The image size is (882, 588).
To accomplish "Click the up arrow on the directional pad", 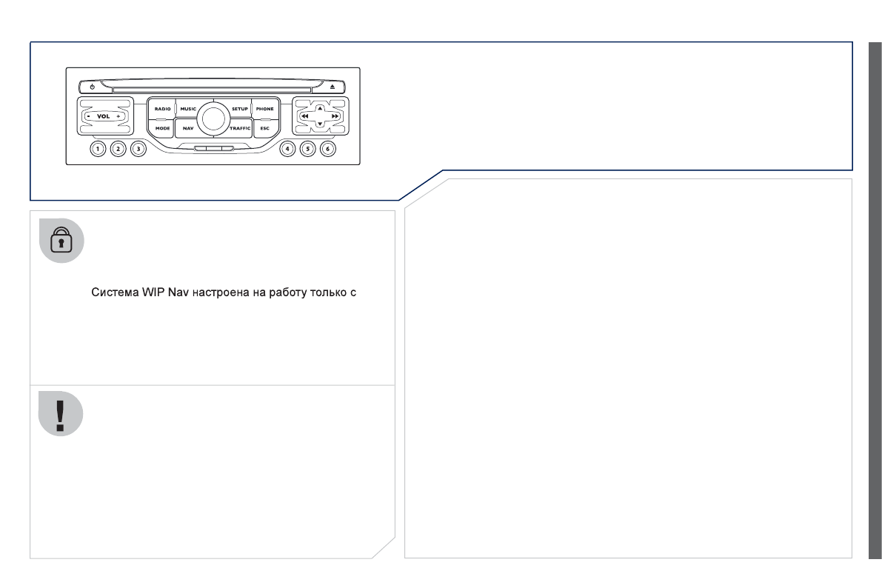I will (x=320, y=108).
